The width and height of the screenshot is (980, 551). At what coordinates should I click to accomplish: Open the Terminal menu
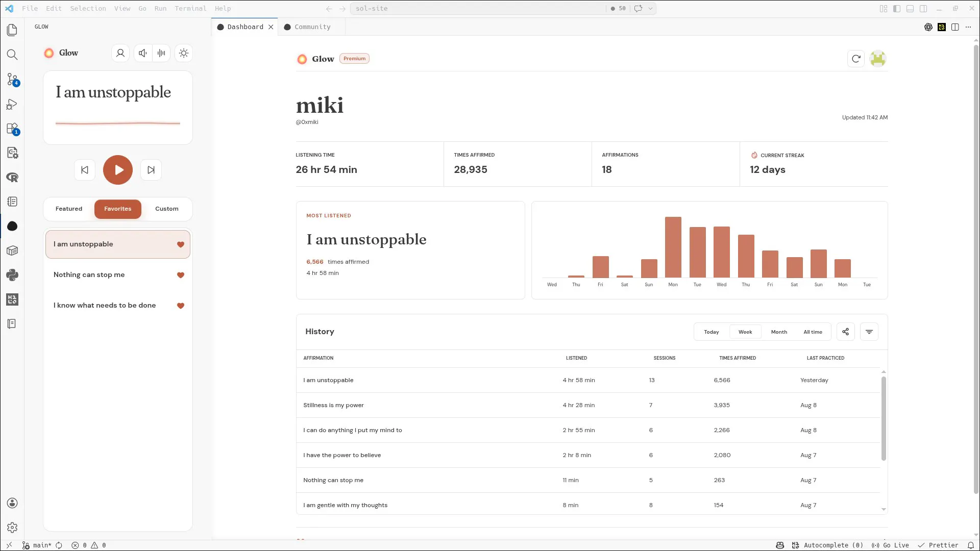190,8
